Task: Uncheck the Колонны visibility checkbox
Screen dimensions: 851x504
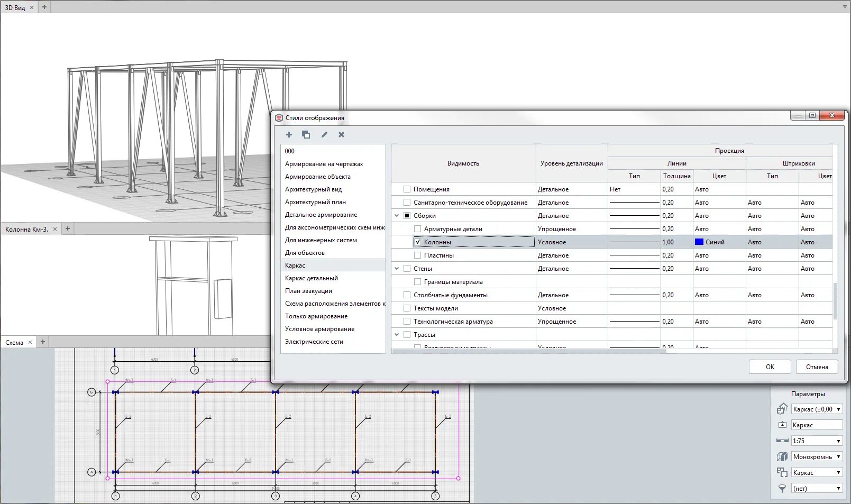Action: pos(418,242)
